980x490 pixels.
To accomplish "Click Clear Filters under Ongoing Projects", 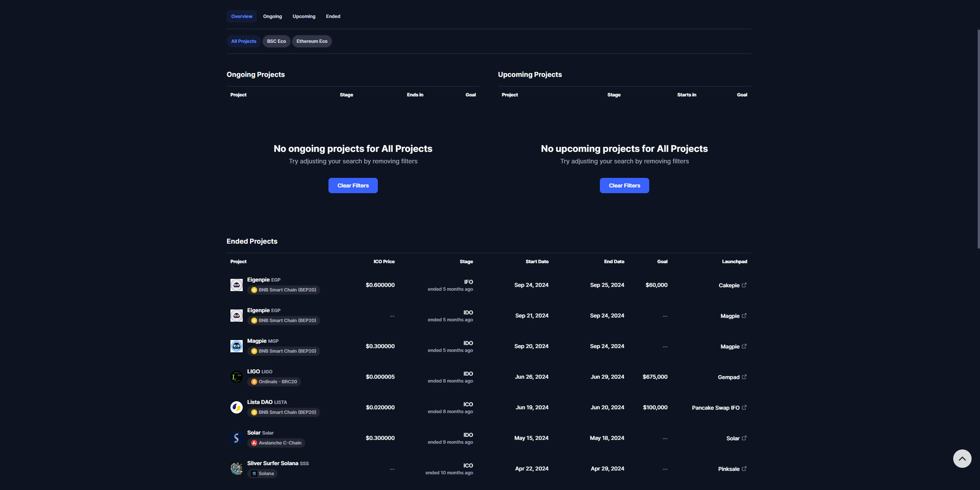I will coord(353,185).
